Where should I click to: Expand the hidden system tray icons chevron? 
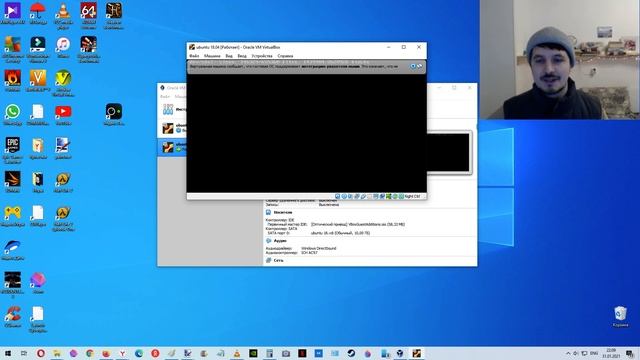pos(568,353)
